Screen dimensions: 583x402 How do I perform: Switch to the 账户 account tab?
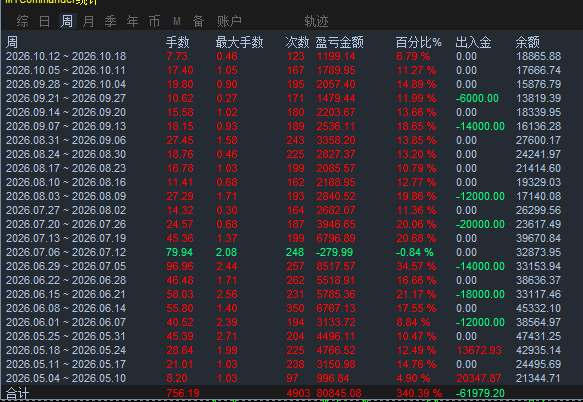(x=229, y=21)
